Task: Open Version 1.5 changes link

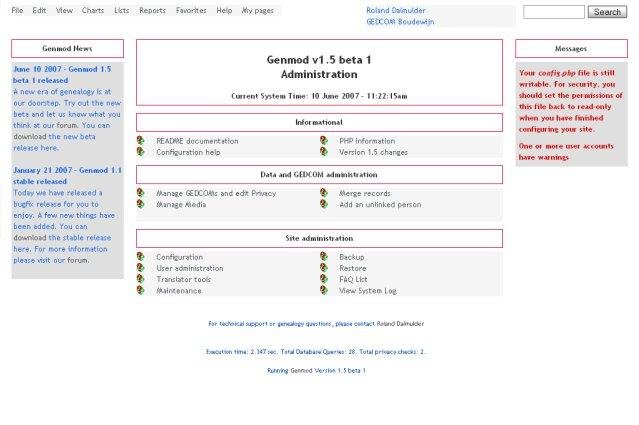Action: [373, 152]
